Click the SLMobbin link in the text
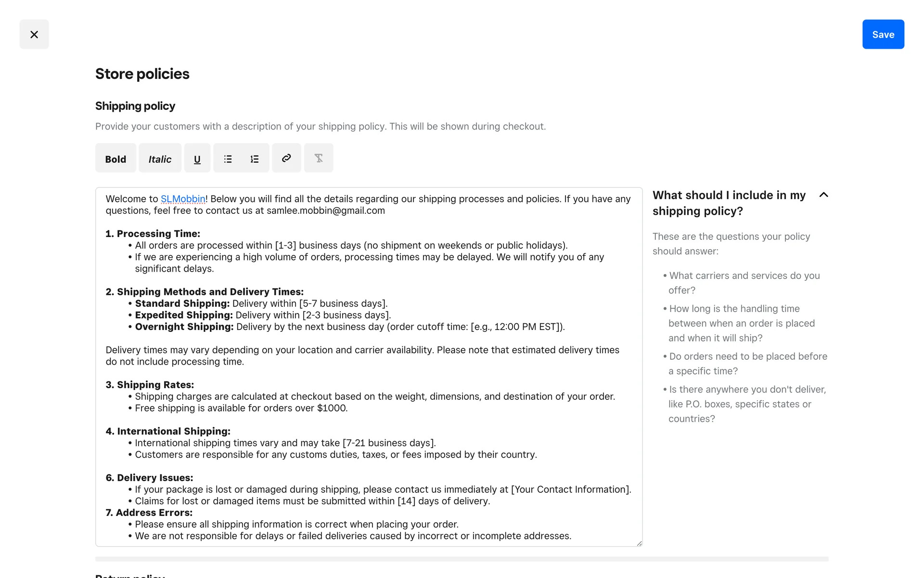 tap(183, 199)
